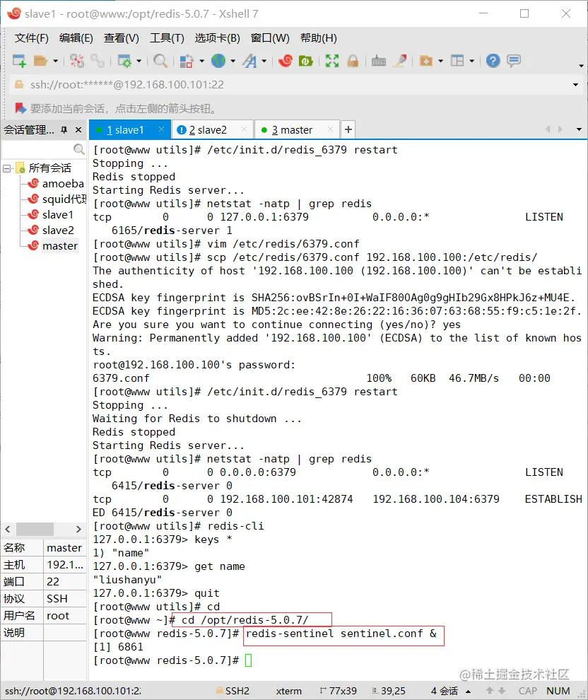Expand the 4 会话 status bar arrow
The image size is (588, 700).
(469, 691)
